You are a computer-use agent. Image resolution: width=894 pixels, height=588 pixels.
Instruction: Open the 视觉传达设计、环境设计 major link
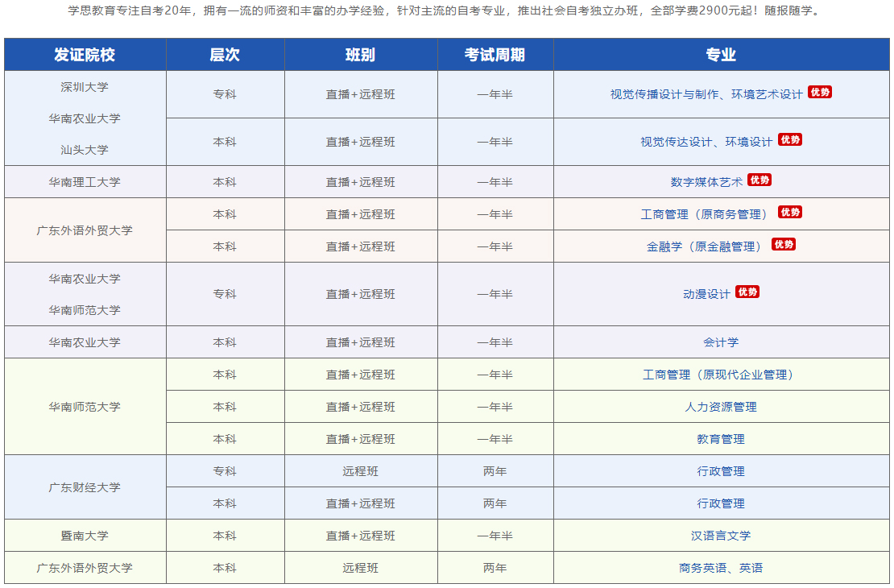pyautogui.click(x=706, y=142)
